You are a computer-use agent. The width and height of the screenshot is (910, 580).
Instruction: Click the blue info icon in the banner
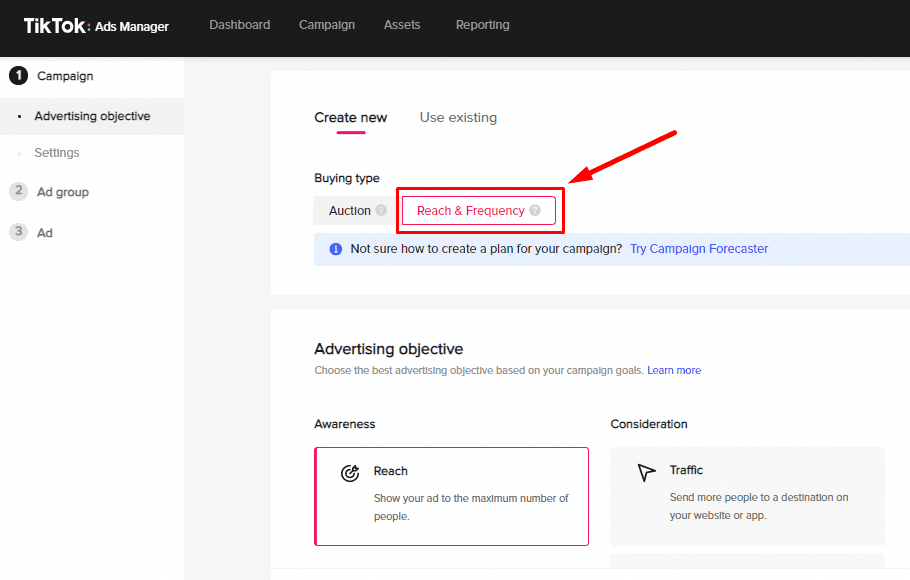335,249
